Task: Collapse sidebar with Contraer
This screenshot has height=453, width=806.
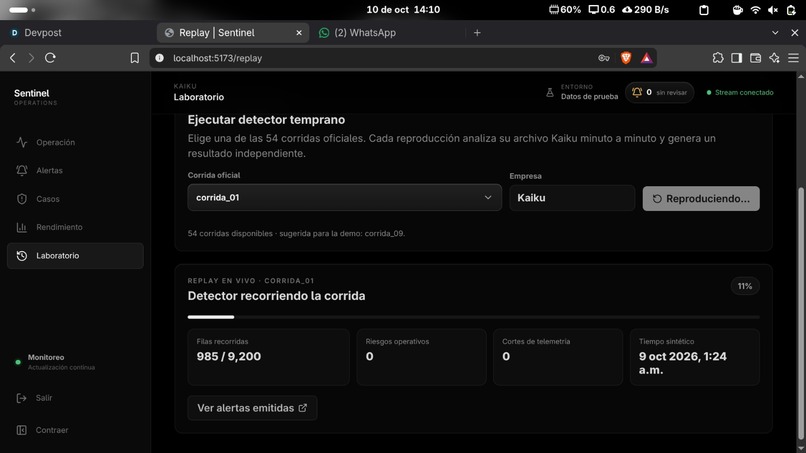Action: [51, 430]
